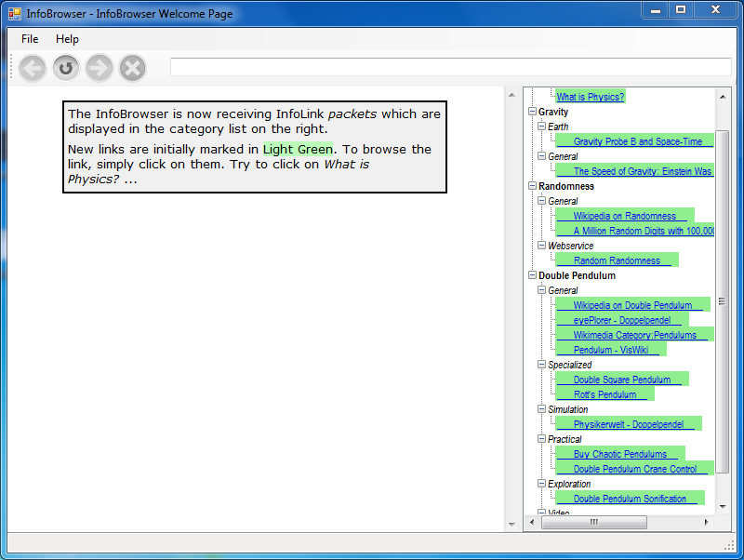Open the Help menu

(x=67, y=39)
